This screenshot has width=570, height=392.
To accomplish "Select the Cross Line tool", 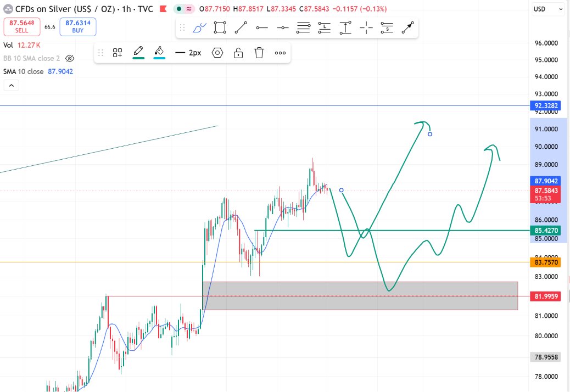I will [x=366, y=27].
